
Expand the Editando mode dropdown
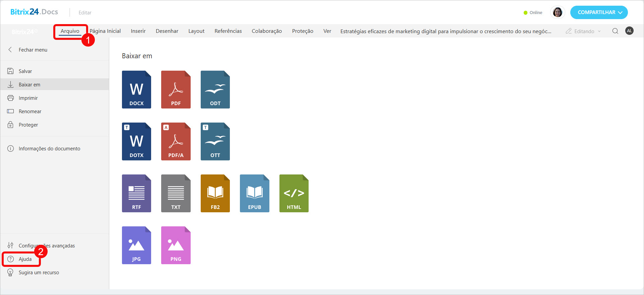(x=583, y=31)
